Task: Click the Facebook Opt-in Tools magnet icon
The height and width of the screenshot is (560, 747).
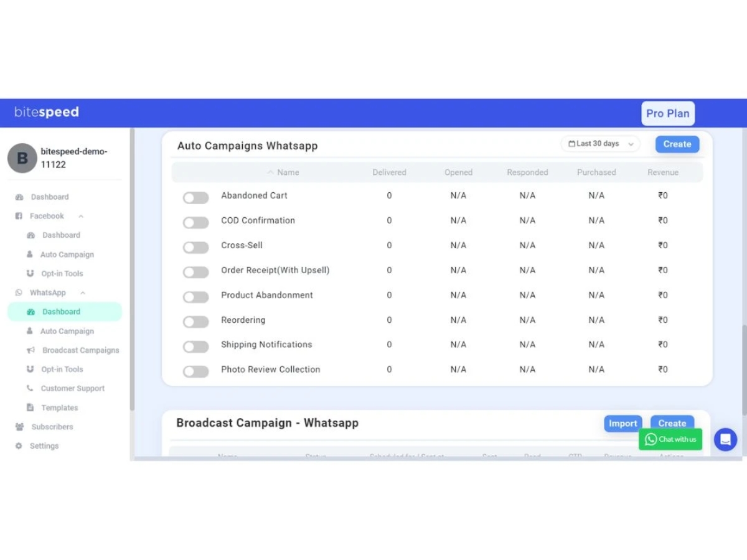Action: click(30, 273)
